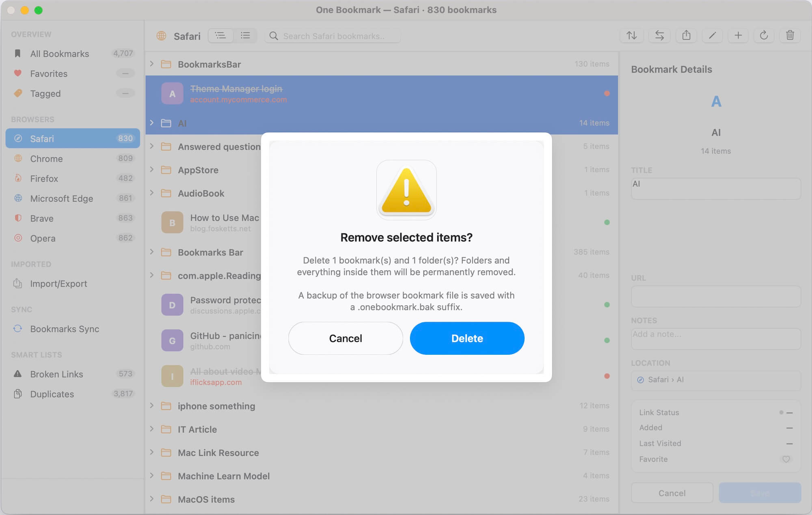Expand the Bookmarks Bar folder chevron

[x=152, y=252]
